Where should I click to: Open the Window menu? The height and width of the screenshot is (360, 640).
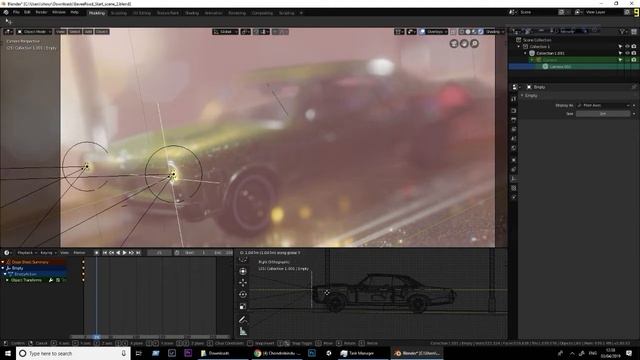point(59,12)
